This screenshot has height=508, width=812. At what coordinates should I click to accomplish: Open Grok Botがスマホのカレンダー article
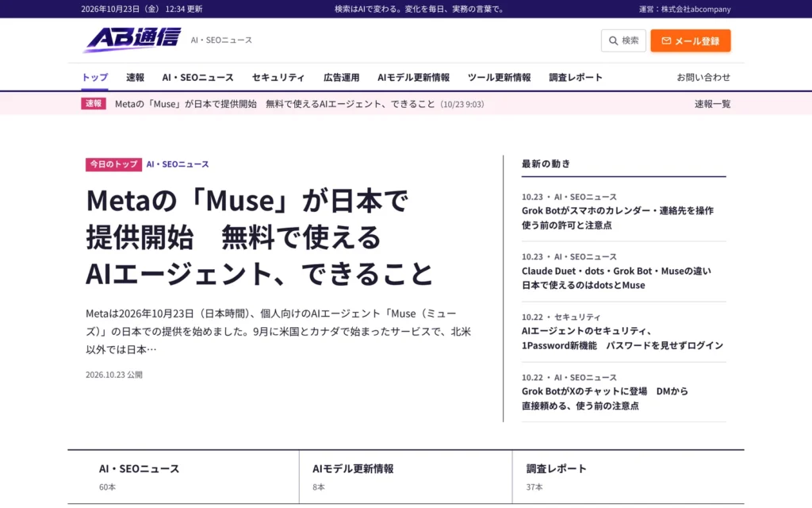pos(617,217)
